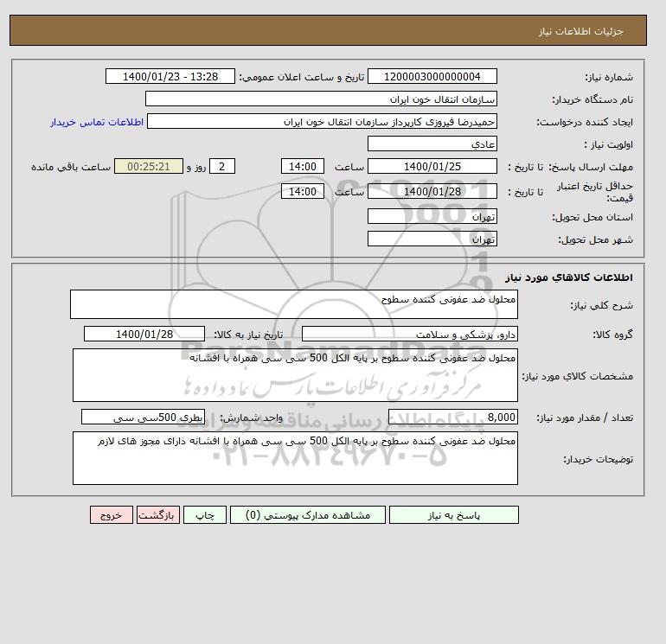Click the تاریخ نیاز به کالا field 1400/01/28
The width and height of the screenshot is (666, 644).
tap(144, 334)
